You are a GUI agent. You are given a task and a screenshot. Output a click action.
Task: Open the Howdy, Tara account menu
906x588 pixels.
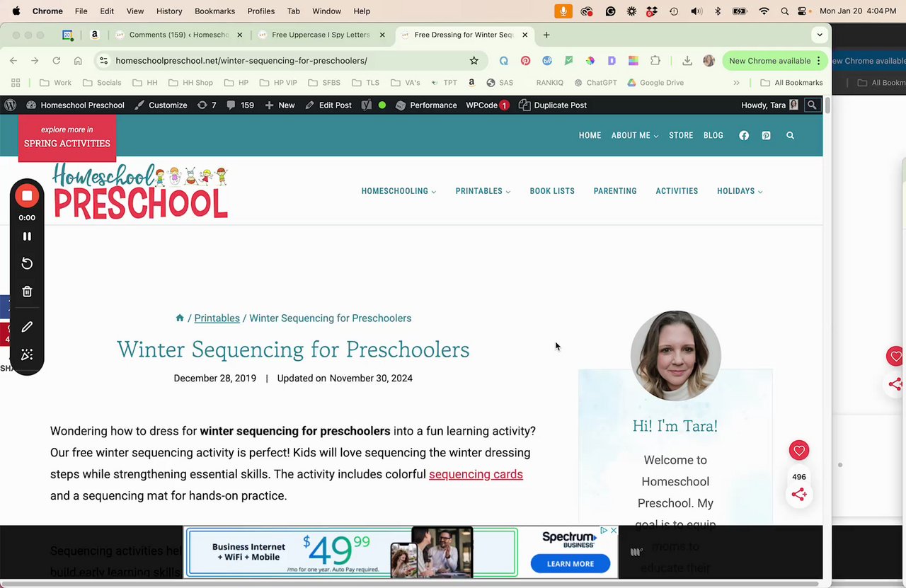tap(769, 105)
